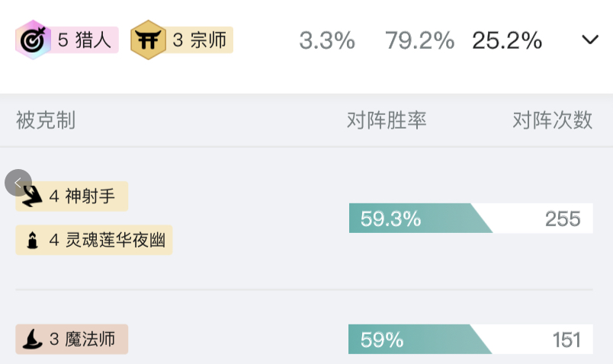Sort by 对阵次数 column header
613x364 pixels.
coord(553,120)
